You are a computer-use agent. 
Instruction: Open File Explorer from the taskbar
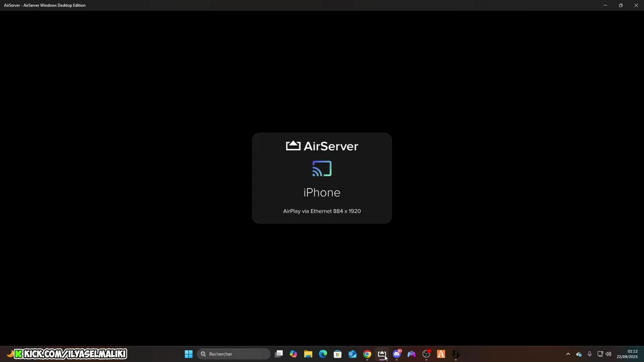point(308,354)
